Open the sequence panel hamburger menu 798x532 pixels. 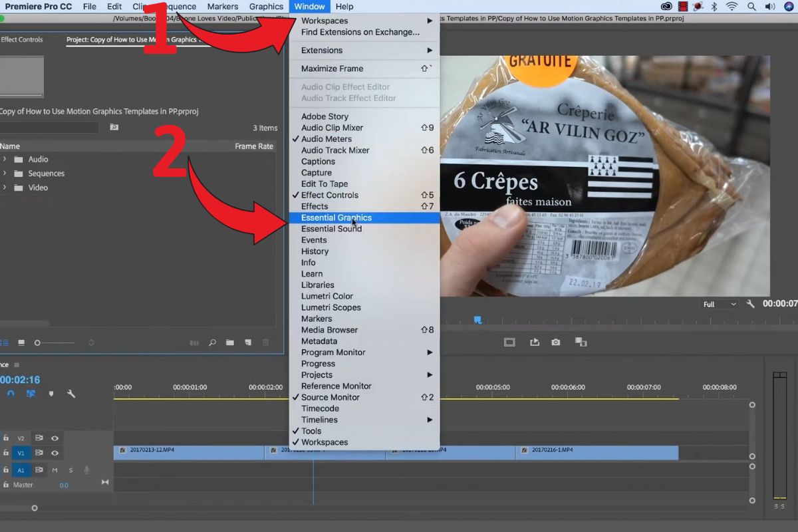click(17, 365)
